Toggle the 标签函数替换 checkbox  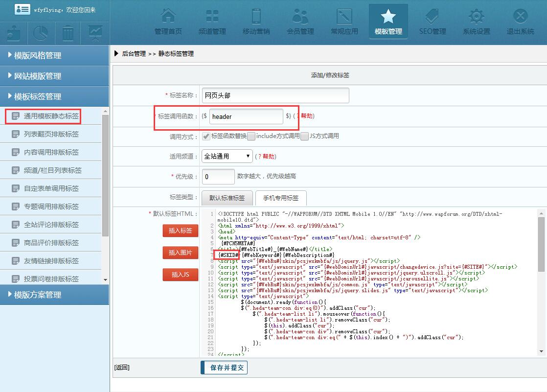point(206,137)
